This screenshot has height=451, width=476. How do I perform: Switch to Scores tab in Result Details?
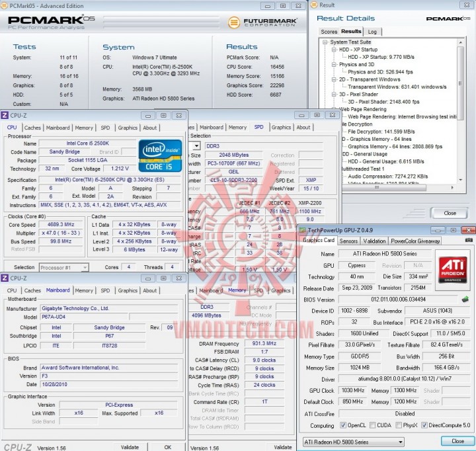[x=329, y=32]
